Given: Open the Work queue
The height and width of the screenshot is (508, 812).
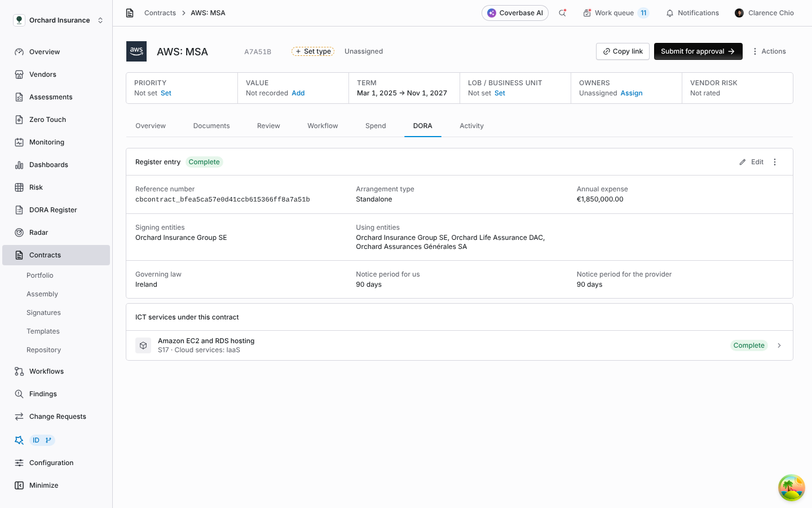Looking at the screenshot, I should click(616, 13).
